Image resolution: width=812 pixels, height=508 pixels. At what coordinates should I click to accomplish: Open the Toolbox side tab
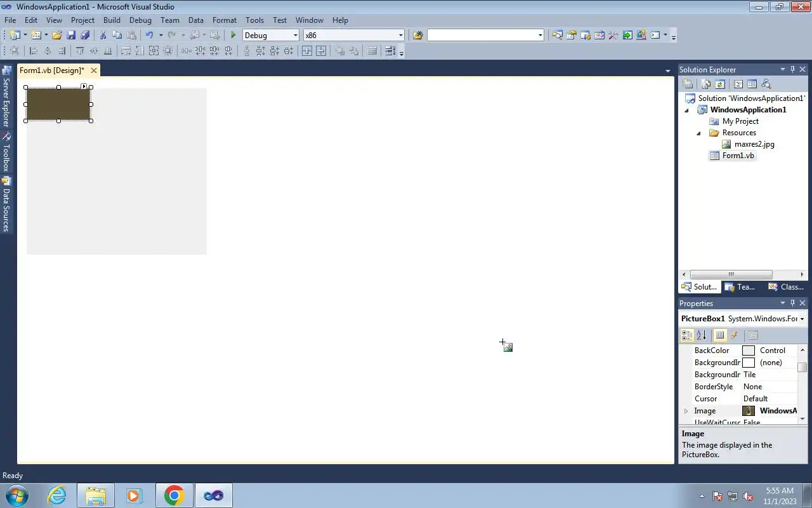pos(6,152)
